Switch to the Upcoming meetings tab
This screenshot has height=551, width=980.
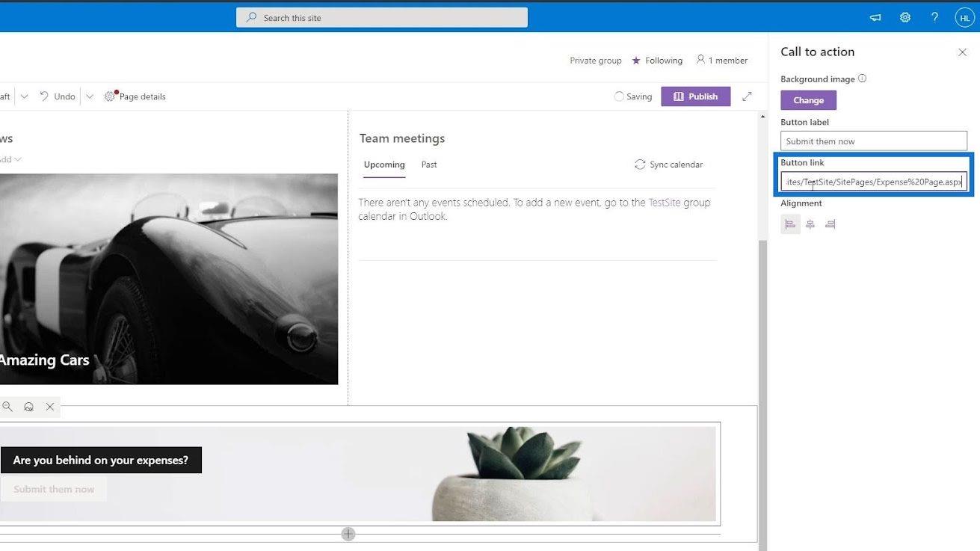pos(384,164)
